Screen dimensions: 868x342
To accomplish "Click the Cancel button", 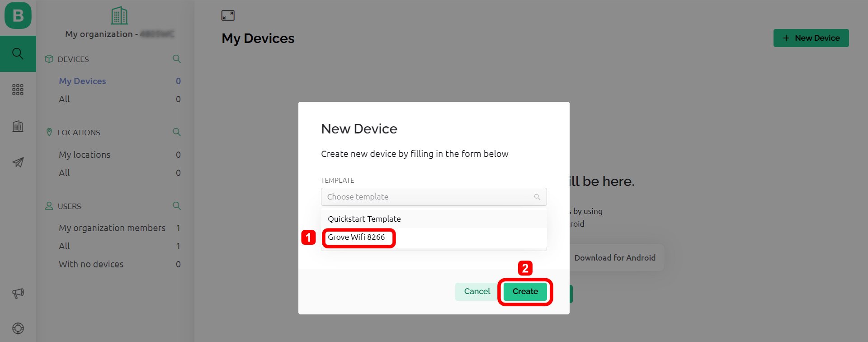I will tap(476, 291).
